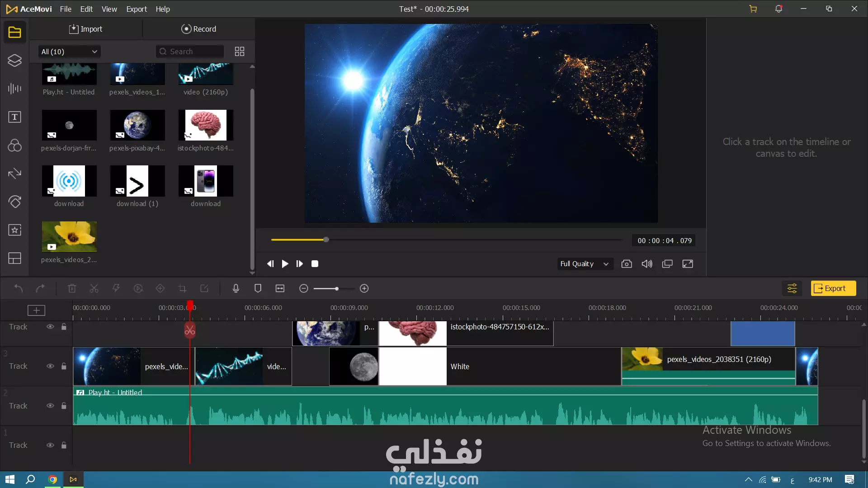This screenshot has width=868, height=488.
Task: Click the yellow Export button
Action: 833,288
